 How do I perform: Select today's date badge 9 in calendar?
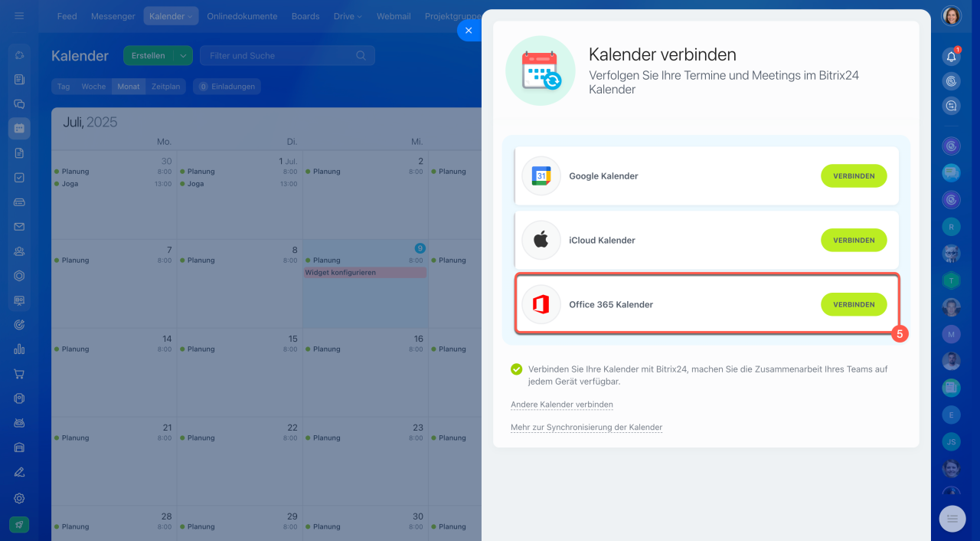(420, 248)
